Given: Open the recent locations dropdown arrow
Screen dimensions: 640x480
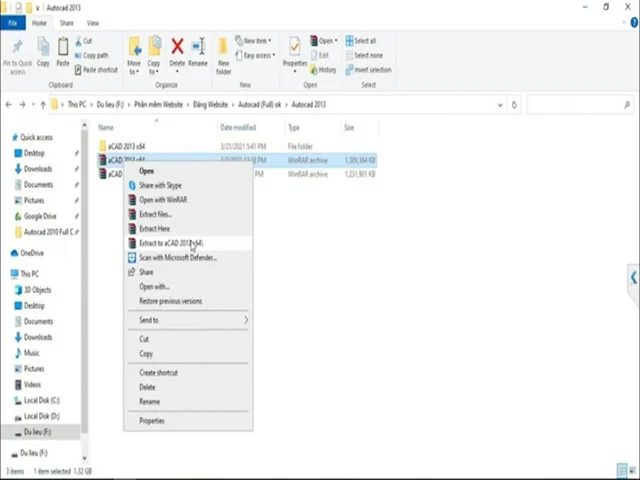Looking at the screenshot, I should pyautogui.click(x=33, y=105).
